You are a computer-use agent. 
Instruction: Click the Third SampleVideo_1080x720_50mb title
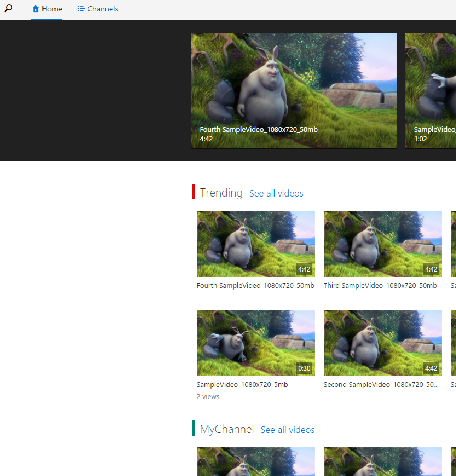tap(380, 285)
